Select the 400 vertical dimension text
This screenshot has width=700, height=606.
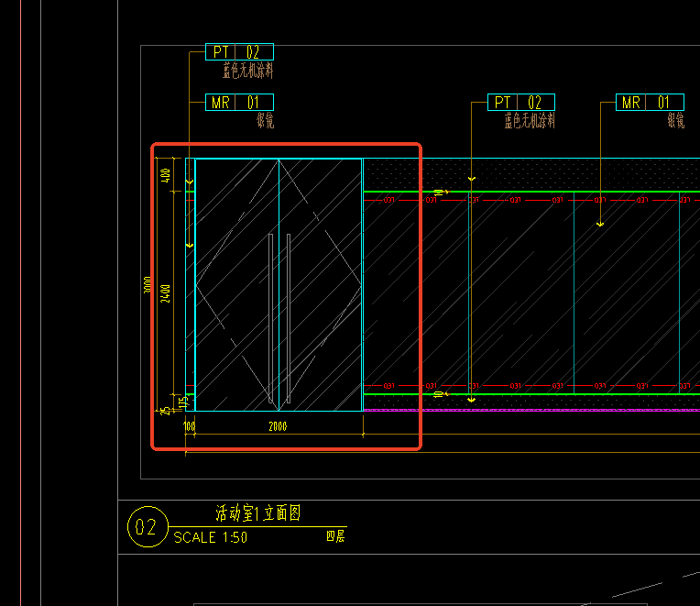coord(166,174)
